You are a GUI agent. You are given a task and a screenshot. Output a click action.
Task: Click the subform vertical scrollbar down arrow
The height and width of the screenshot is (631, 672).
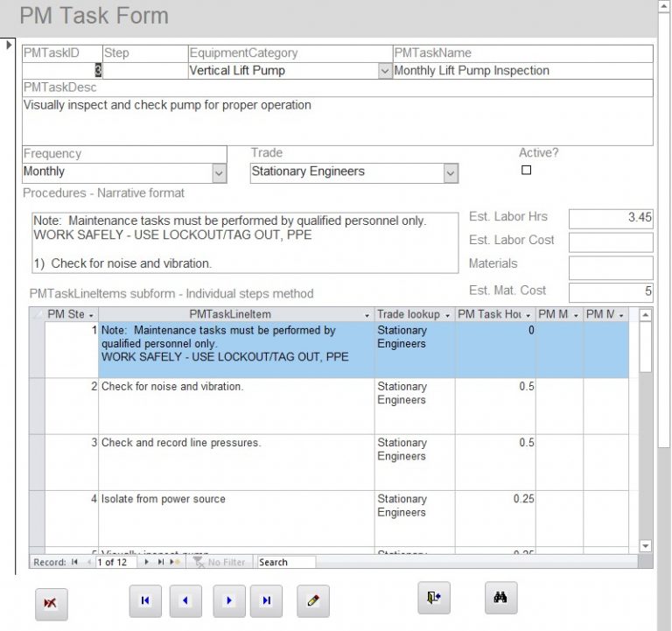(646, 546)
